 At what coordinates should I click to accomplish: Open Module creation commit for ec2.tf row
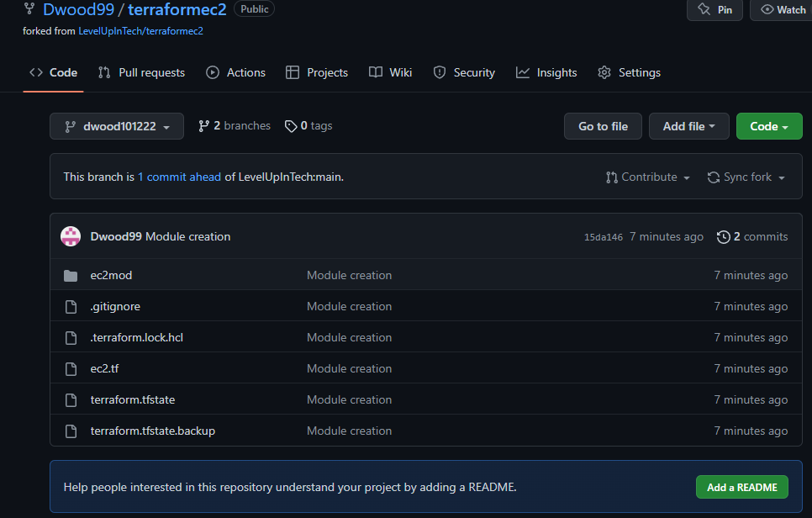click(350, 369)
